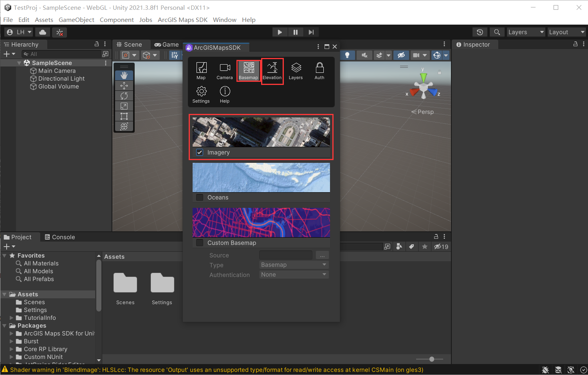The image size is (588, 375).
Task: Click the Source browse ellipsis button
Action: pyautogui.click(x=322, y=255)
